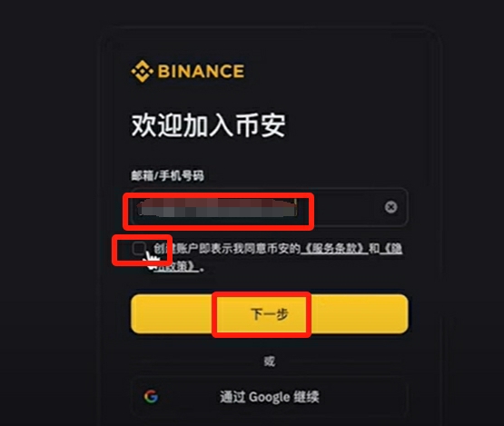This screenshot has width=504, height=426.
Task: Click the yellow 下一步 button
Action: coord(270,313)
